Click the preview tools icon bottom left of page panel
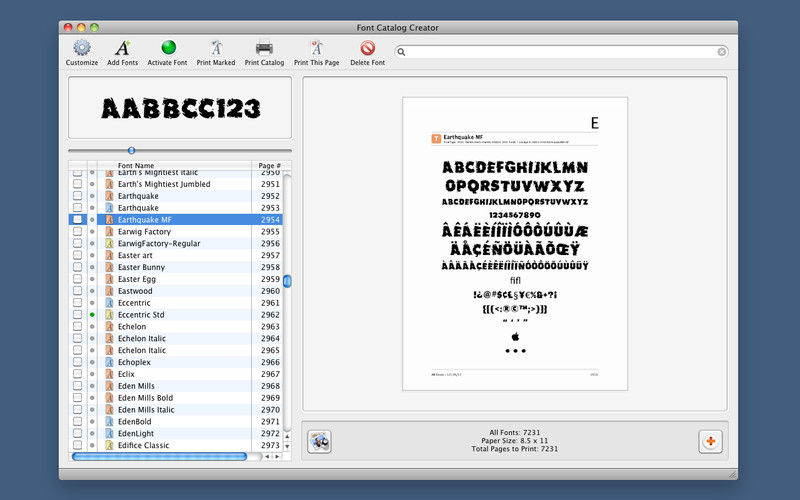This screenshot has height=500, width=800. [319, 441]
